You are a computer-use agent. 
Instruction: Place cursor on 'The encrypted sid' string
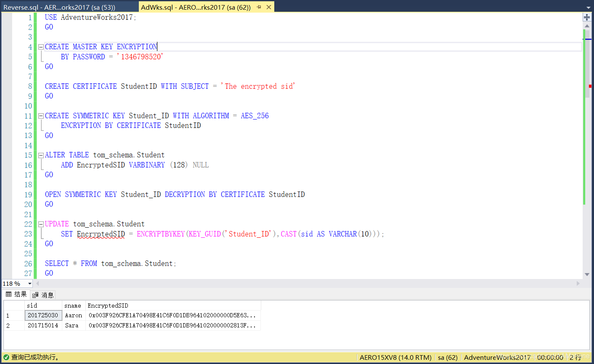click(258, 86)
